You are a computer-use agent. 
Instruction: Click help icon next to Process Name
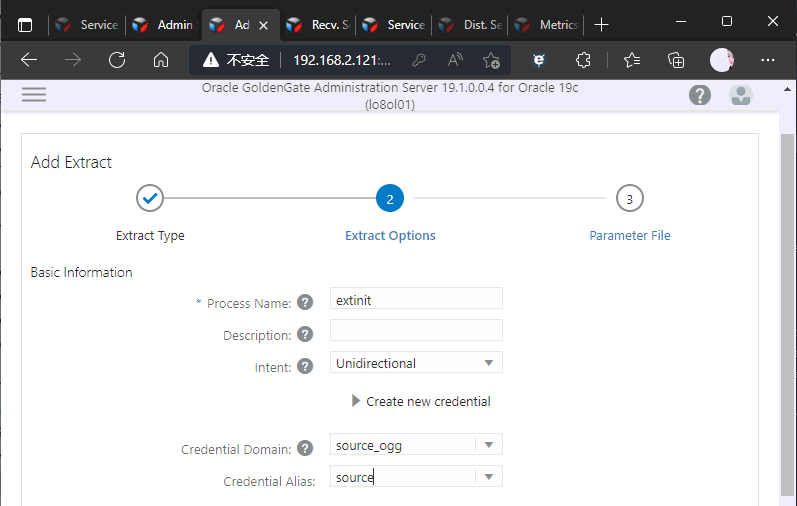(305, 303)
